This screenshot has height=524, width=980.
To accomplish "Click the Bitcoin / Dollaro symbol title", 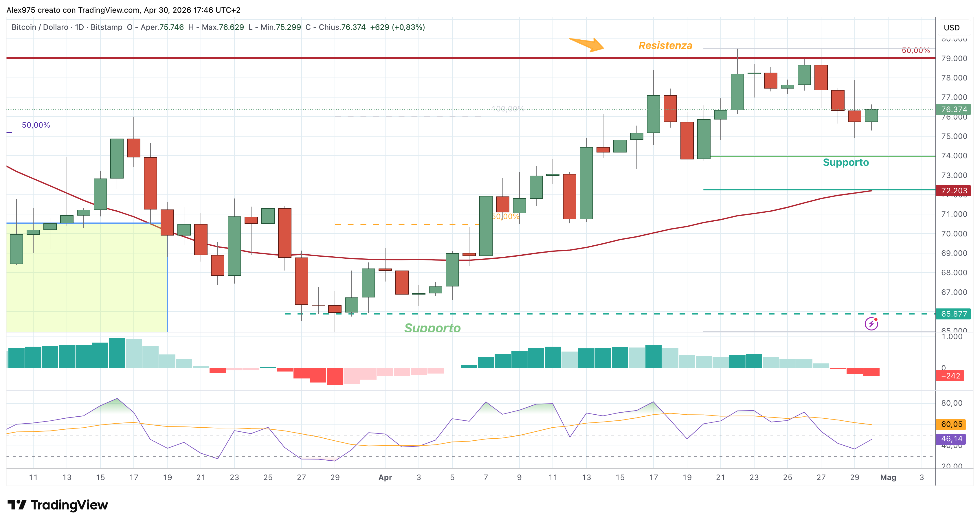I will tap(40, 27).
